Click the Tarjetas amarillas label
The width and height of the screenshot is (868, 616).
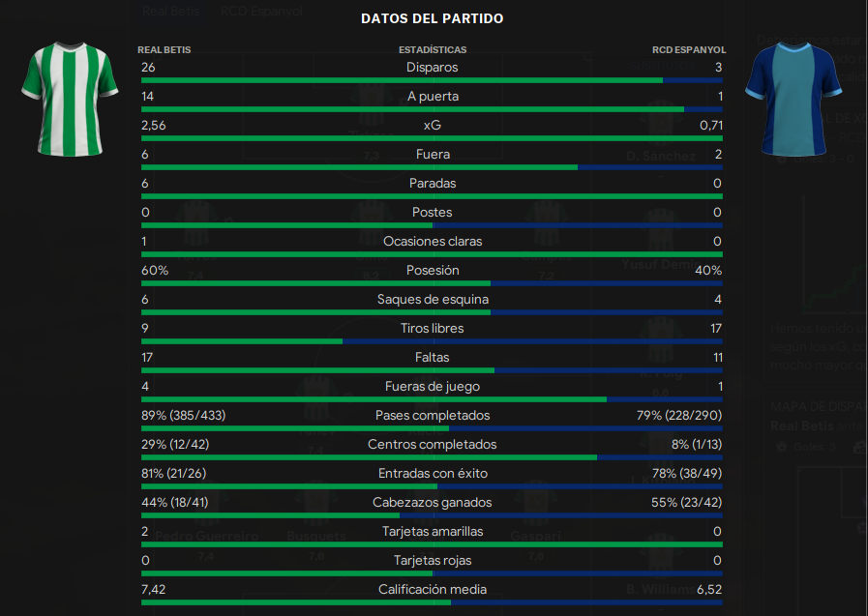tap(433, 532)
